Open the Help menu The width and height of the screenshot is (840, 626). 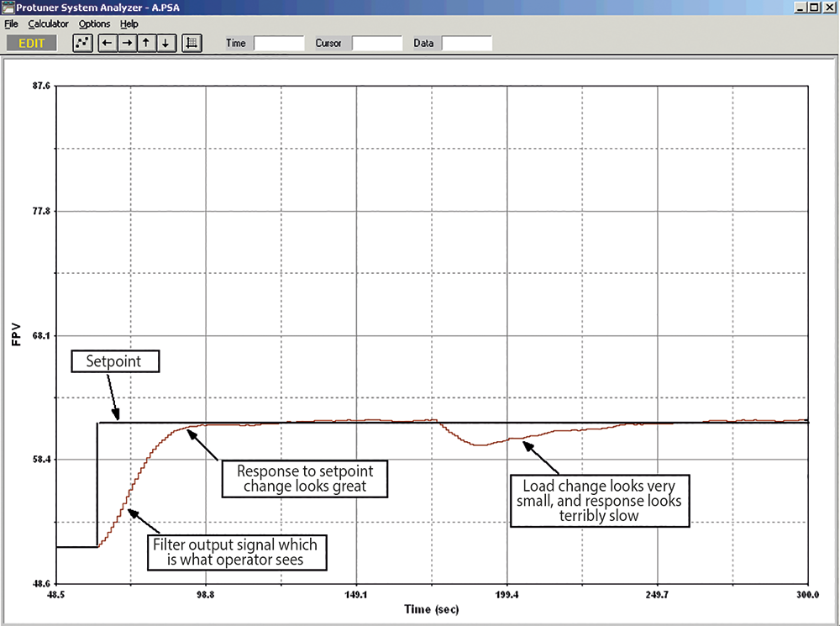(129, 24)
